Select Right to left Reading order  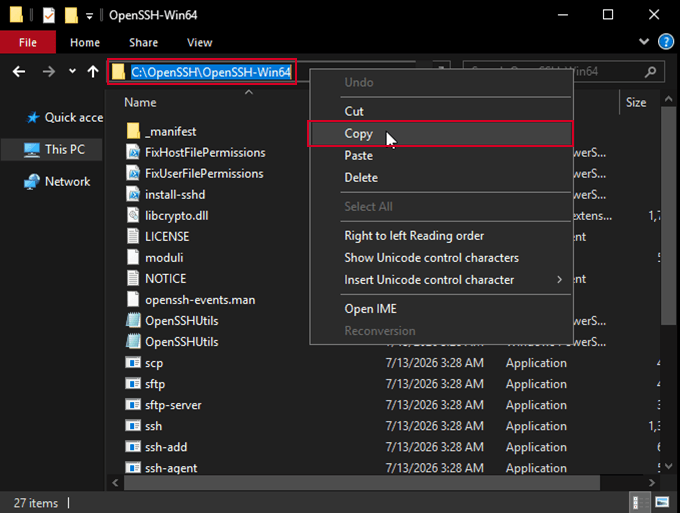(441, 236)
